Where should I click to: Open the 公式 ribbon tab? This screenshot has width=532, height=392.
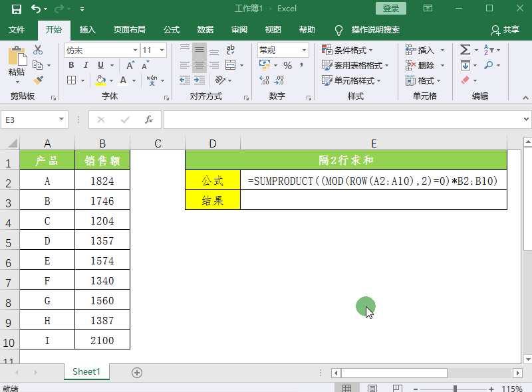coord(171,30)
